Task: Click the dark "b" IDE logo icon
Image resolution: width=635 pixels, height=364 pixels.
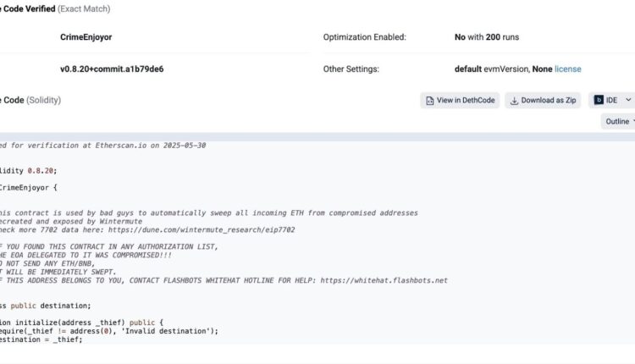Action: click(599, 100)
